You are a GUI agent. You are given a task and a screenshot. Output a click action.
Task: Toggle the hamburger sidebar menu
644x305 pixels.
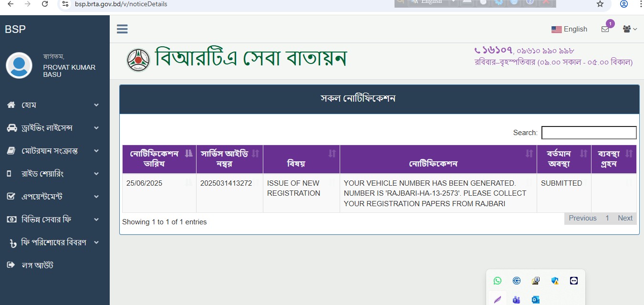tap(122, 29)
